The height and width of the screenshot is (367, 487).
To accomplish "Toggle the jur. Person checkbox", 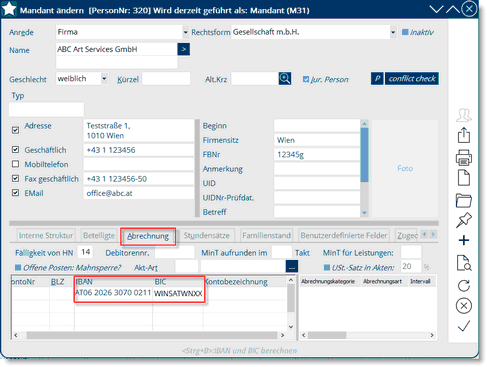I will tap(306, 79).
